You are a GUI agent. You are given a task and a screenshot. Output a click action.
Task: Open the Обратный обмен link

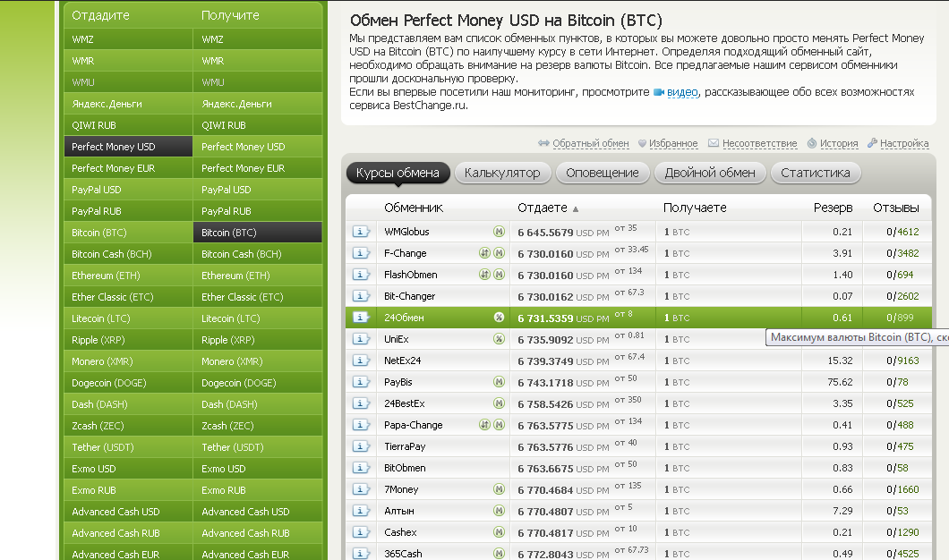pos(591,143)
